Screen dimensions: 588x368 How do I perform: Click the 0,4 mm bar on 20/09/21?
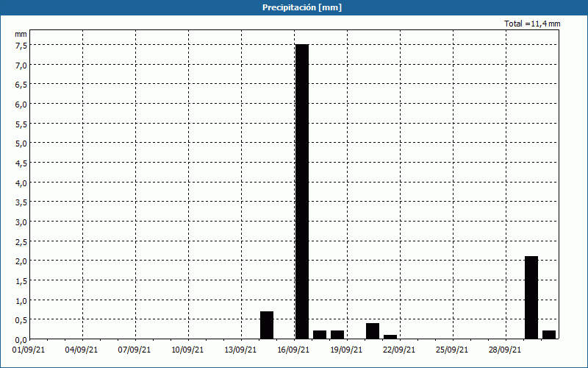coord(373,330)
